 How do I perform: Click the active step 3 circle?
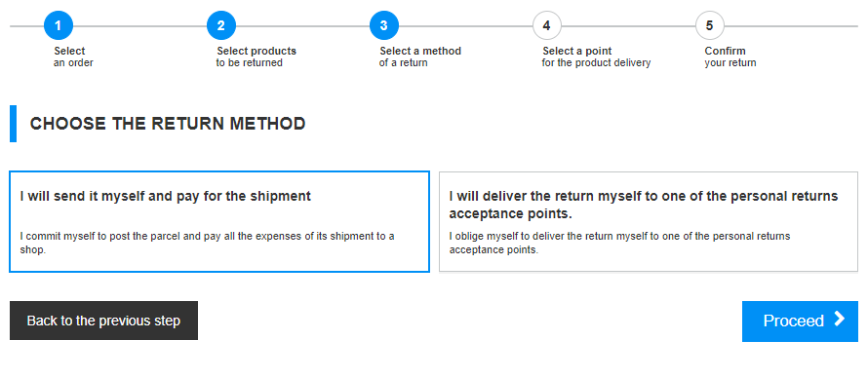point(384,25)
